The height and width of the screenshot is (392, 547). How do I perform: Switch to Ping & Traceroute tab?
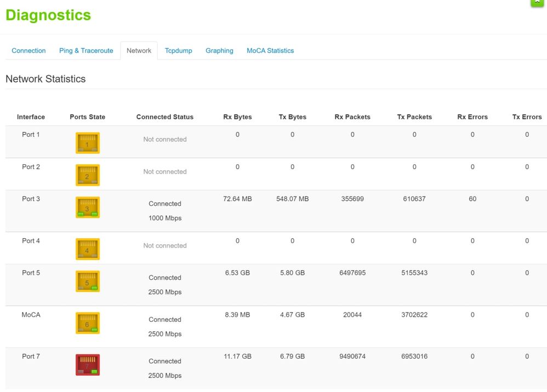[86, 50]
